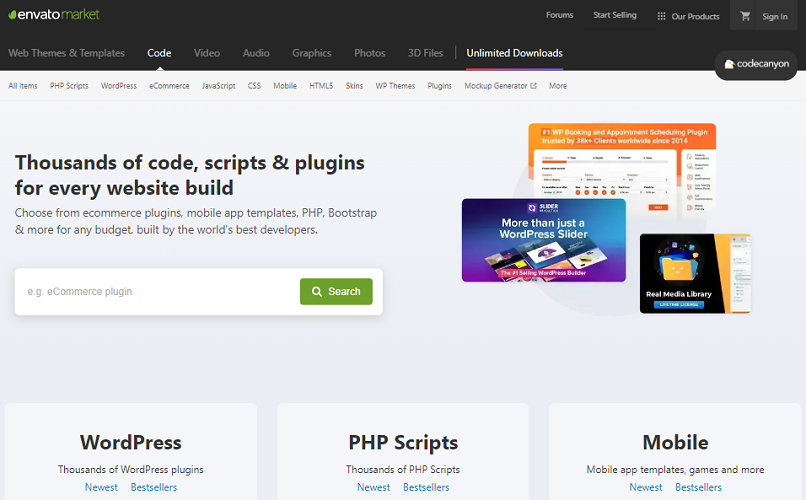
Task: View Newest PHP Scripts
Action: 374,487
